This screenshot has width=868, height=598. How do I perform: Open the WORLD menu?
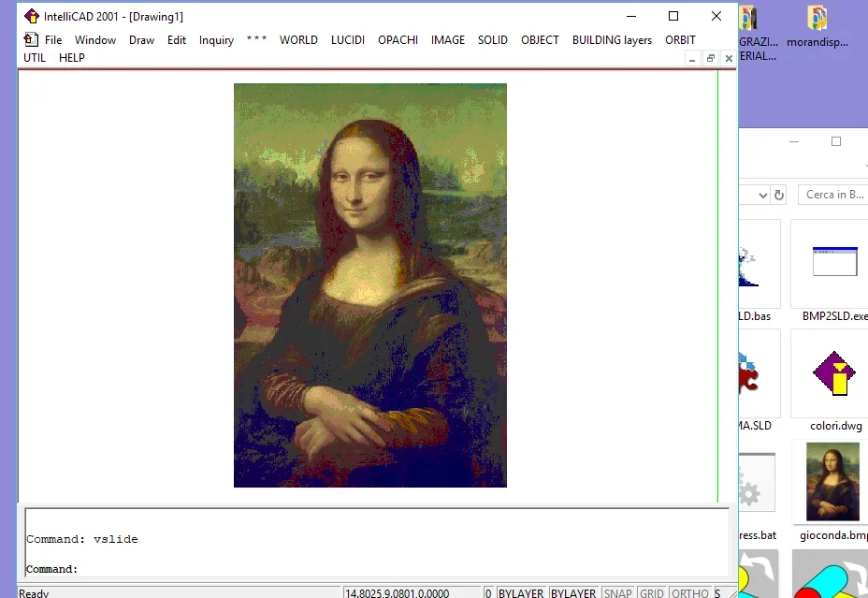298,40
